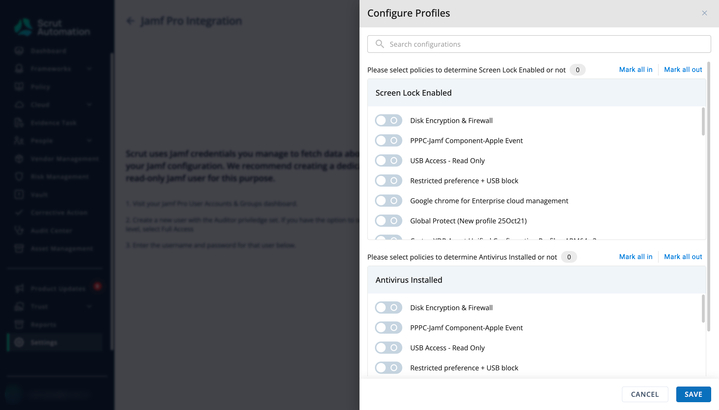Open the Reports sidebar item
This screenshot has width=719, height=410.
coord(43,324)
